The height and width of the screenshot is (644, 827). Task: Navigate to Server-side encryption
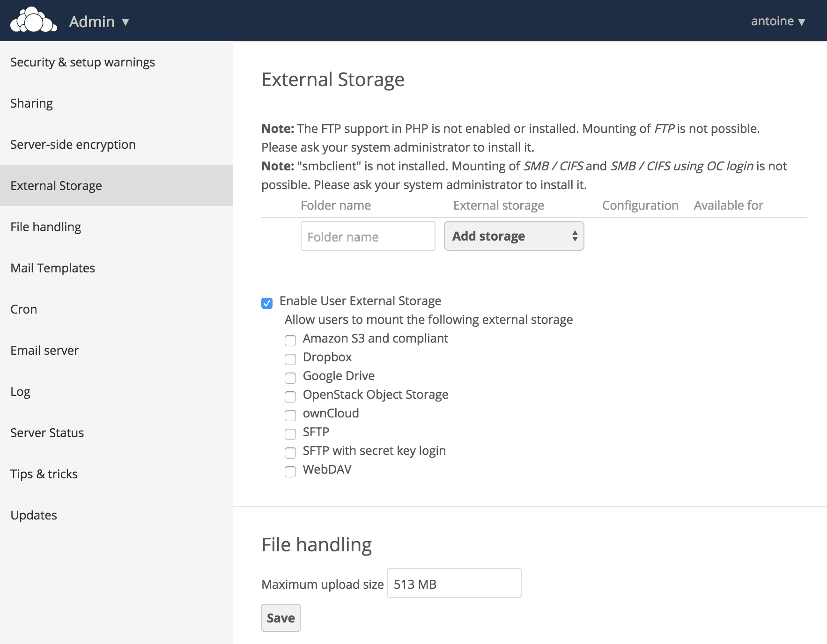tap(73, 145)
